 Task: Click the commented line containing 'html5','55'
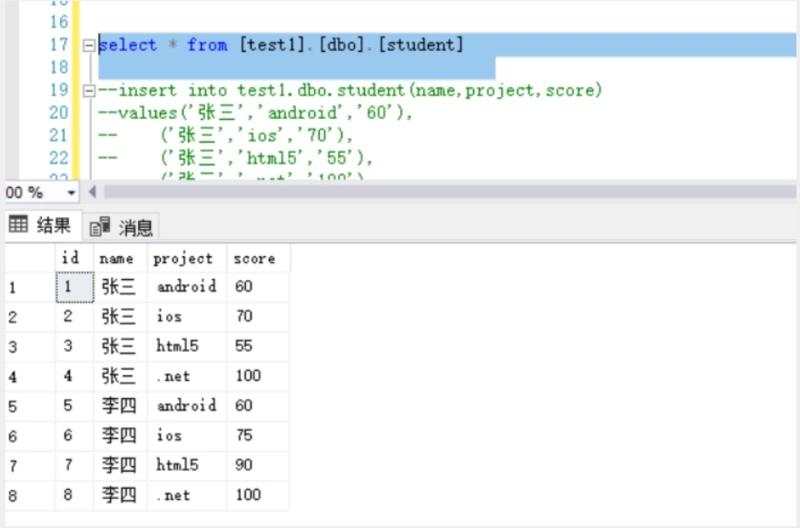[x=235, y=158]
